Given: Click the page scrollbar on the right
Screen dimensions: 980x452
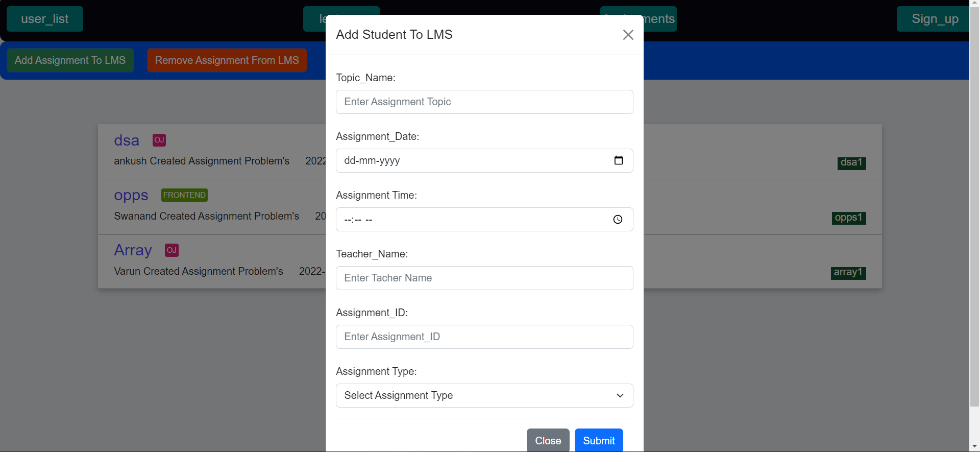Looking at the screenshot, I should pyautogui.click(x=975, y=204).
